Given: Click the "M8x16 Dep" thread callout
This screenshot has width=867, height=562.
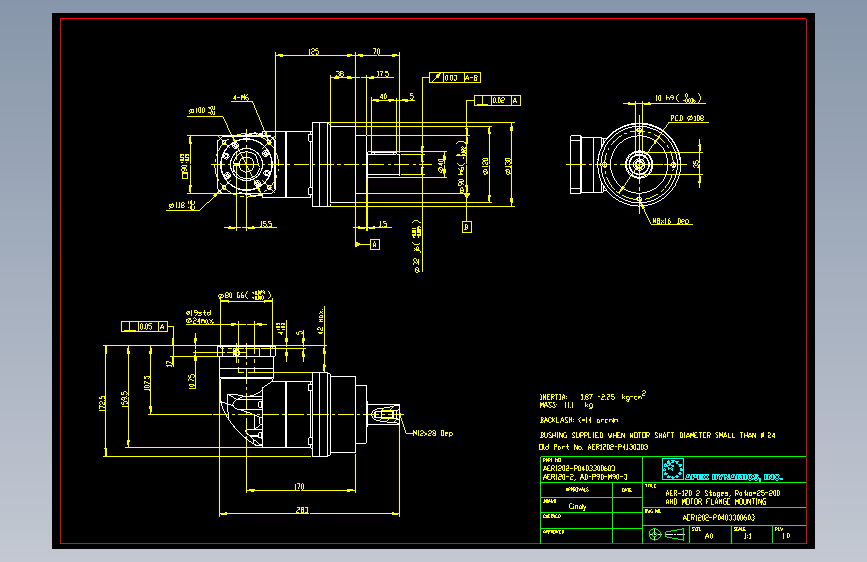Looking at the screenshot, I should 671,221.
